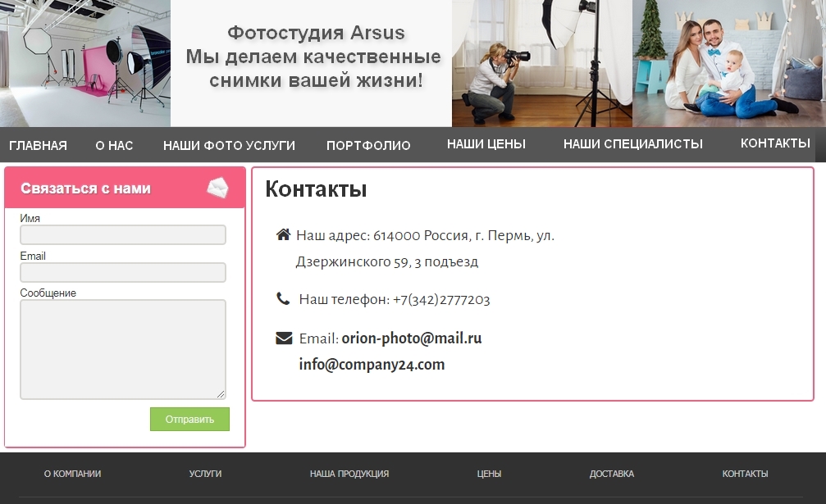Go to the О НАС page
This screenshot has height=504, width=826.
click(x=114, y=145)
